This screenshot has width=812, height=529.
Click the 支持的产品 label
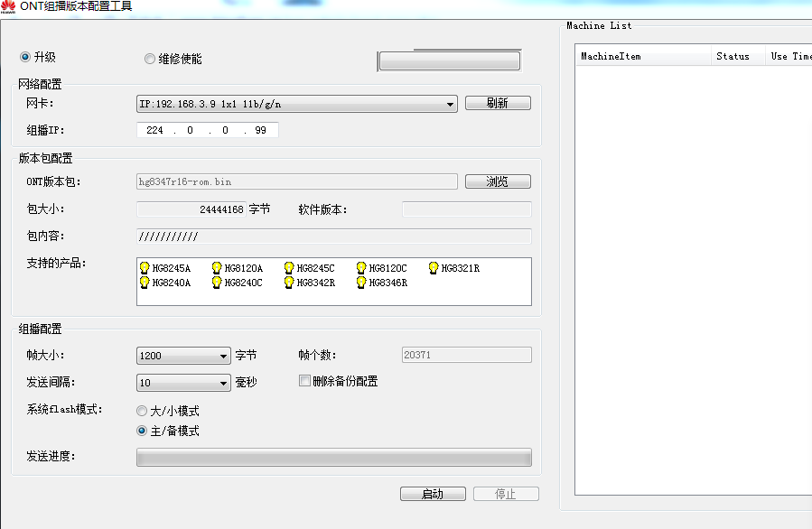coord(56,263)
